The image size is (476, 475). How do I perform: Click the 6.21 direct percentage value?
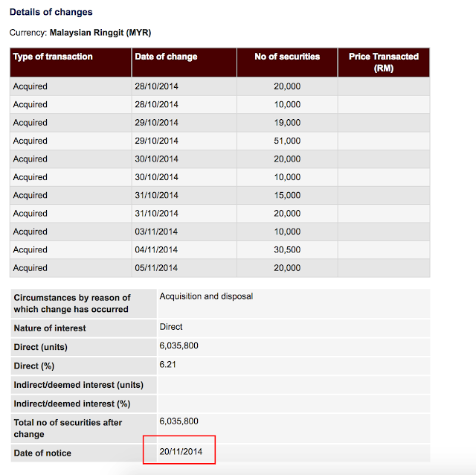point(170,366)
